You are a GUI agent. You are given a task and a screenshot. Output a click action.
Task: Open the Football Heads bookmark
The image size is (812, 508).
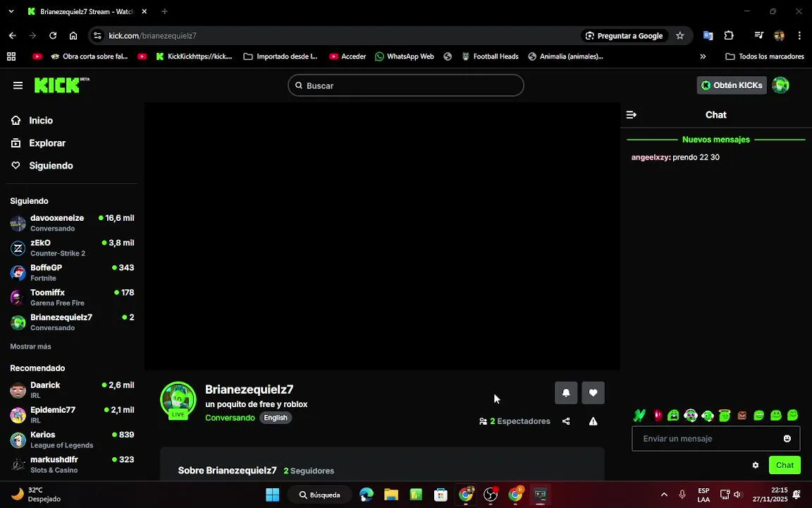coord(490,56)
